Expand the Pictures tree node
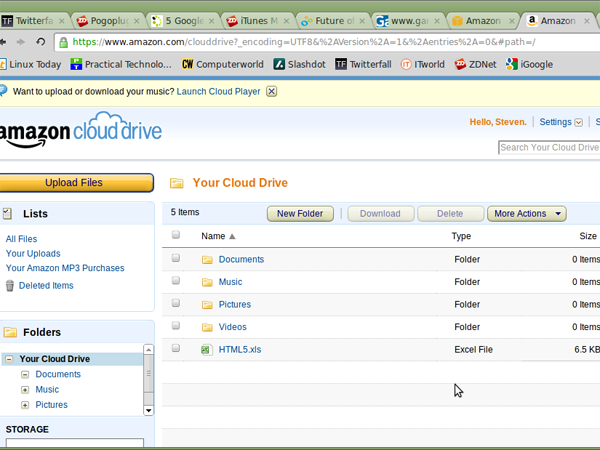600x450 pixels. (25, 405)
